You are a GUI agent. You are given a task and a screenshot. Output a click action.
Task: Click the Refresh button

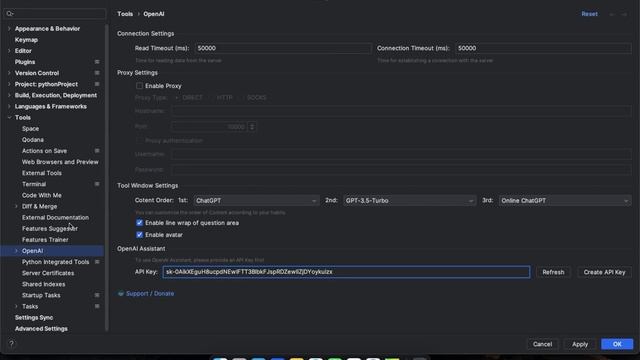coord(553,272)
